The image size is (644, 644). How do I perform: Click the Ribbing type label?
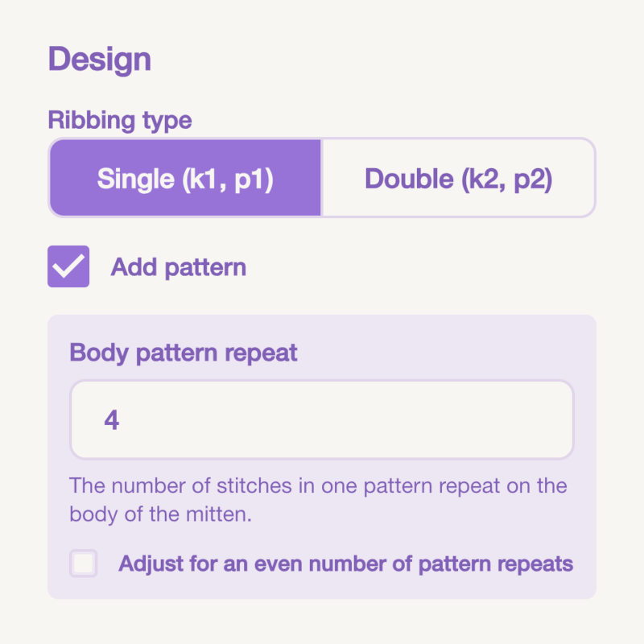pyautogui.click(x=120, y=120)
